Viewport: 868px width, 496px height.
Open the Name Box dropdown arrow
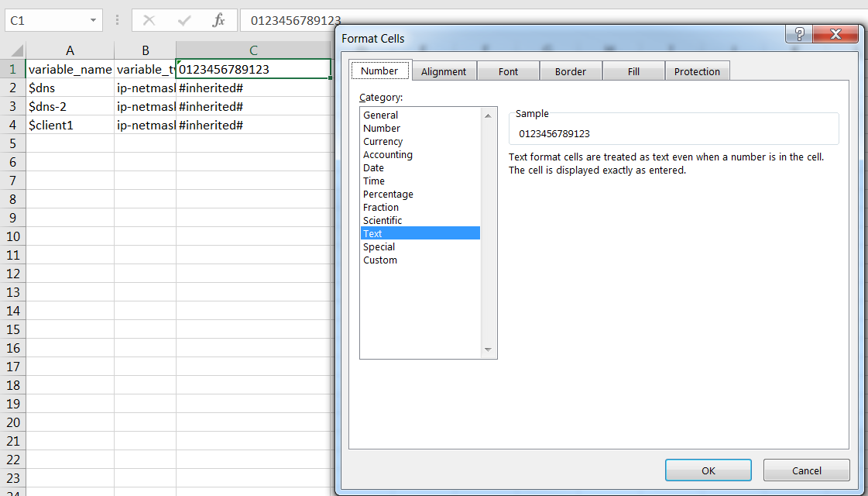point(93,21)
